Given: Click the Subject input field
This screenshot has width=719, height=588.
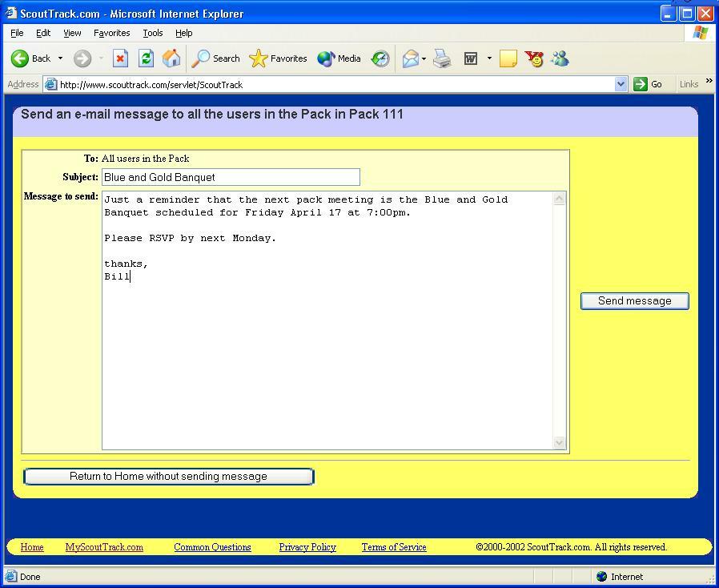Looking at the screenshot, I should click(231, 177).
